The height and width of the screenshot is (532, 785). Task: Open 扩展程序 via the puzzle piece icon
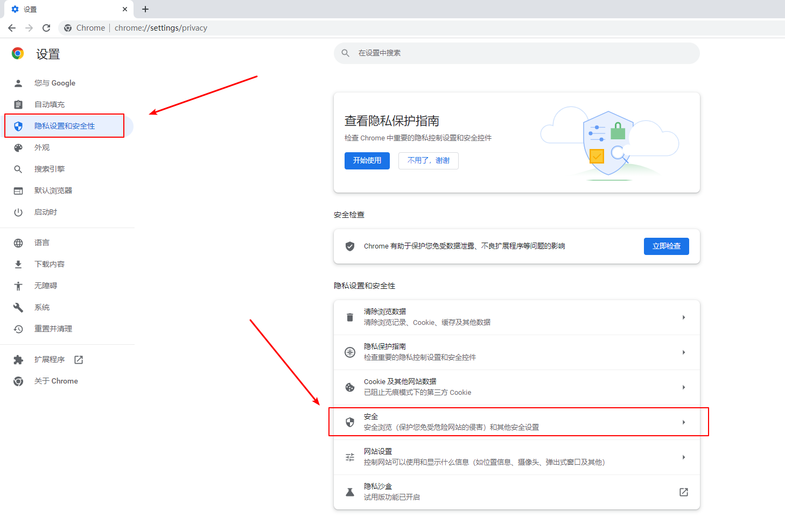click(18, 359)
